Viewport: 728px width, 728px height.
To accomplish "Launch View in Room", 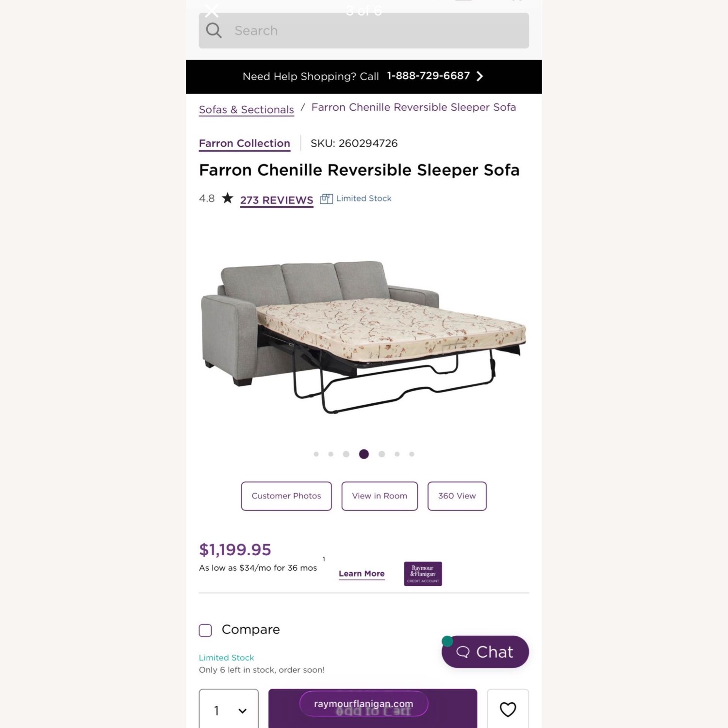I will [x=379, y=496].
